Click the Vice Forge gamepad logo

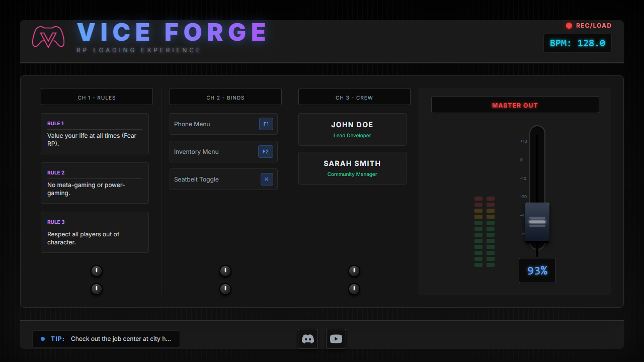coord(48,37)
